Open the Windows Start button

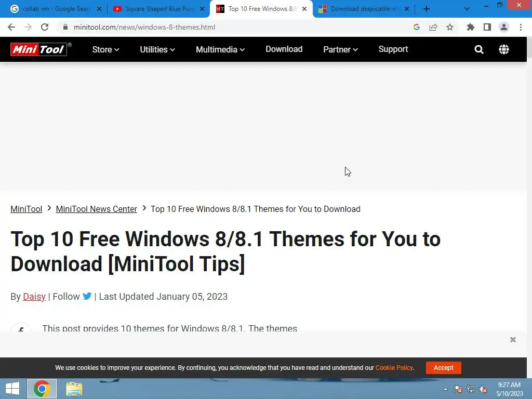click(x=12, y=389)
